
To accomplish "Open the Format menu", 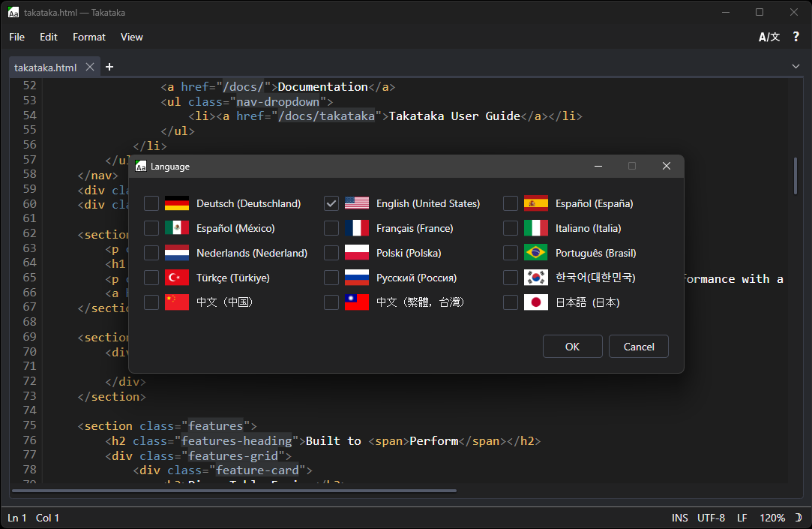I will coord(89,37).
